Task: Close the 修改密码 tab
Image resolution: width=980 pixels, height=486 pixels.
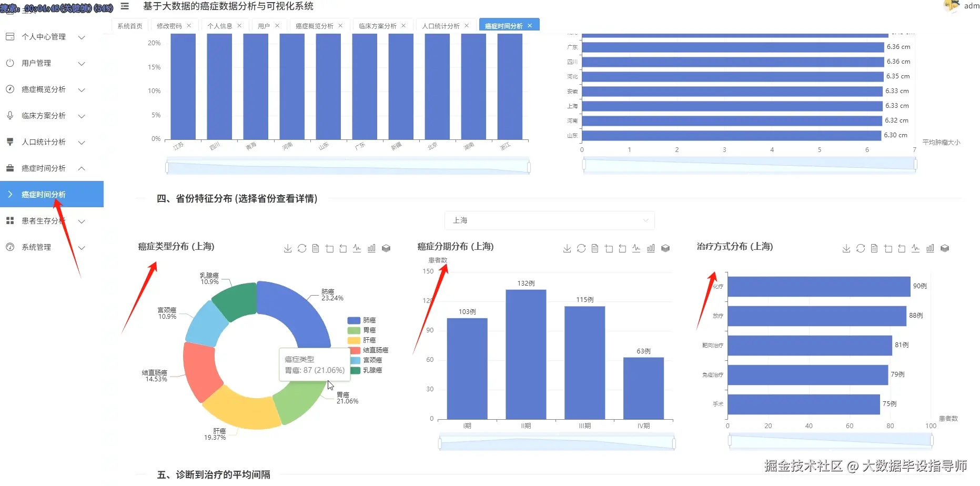Action: pyautogui.click(x=189, y=26)
